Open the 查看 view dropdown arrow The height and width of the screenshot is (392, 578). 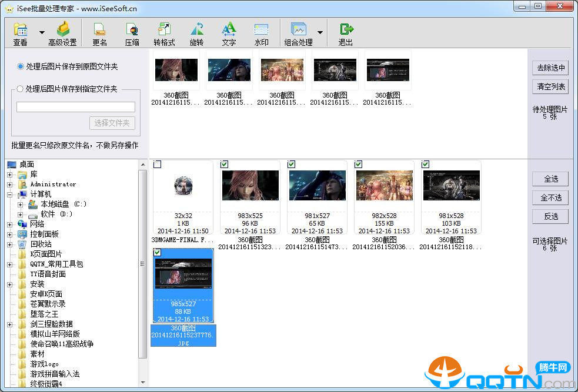pyautogui.click(x=42, y=33)
